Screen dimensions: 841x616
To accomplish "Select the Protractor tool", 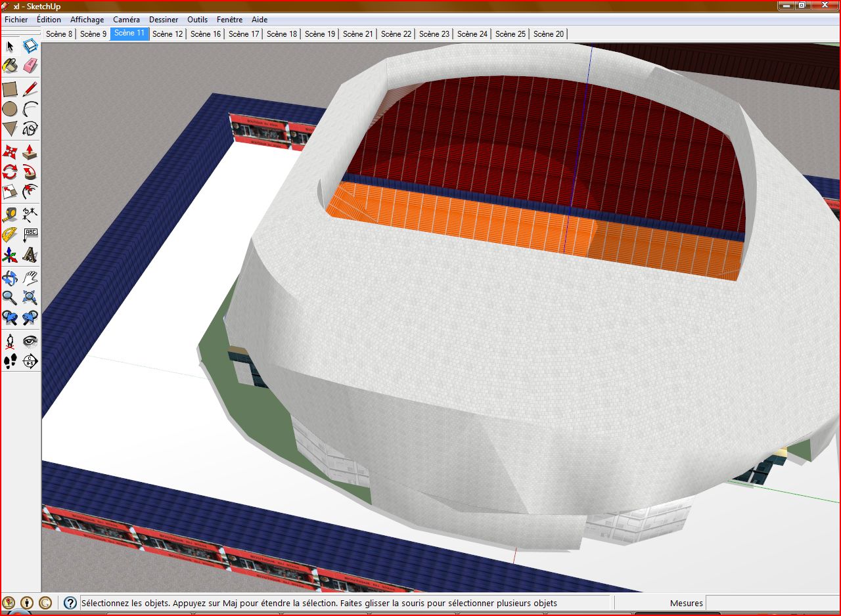I will pos(10,234).
